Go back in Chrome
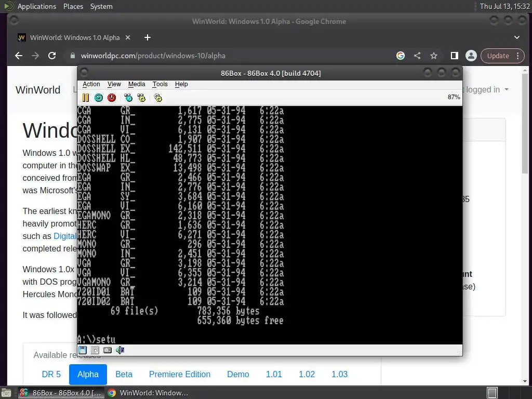Viewport: 532px width, 399px height. pyautogui.click(x=19, y=56)
